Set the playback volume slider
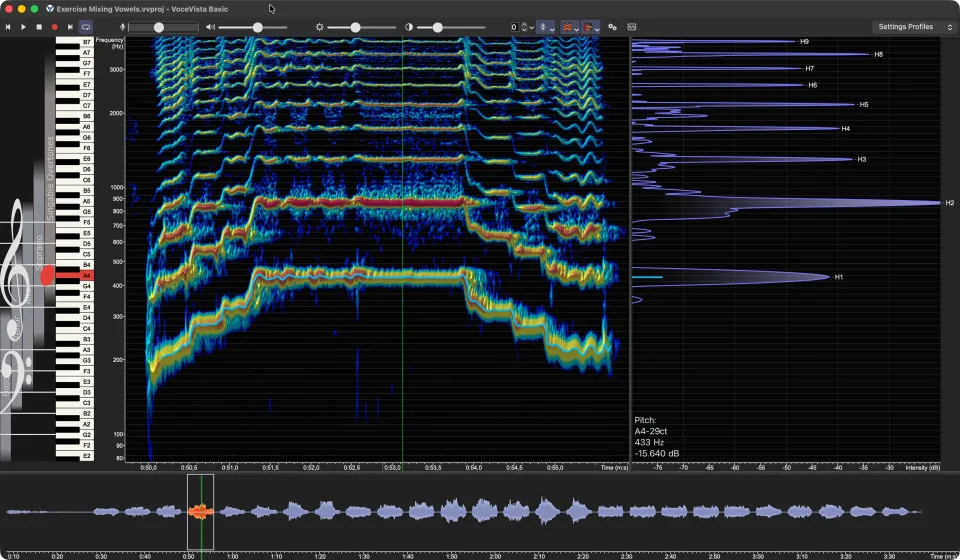The width and height of the screenshot is (960, 560). (253, 27)
